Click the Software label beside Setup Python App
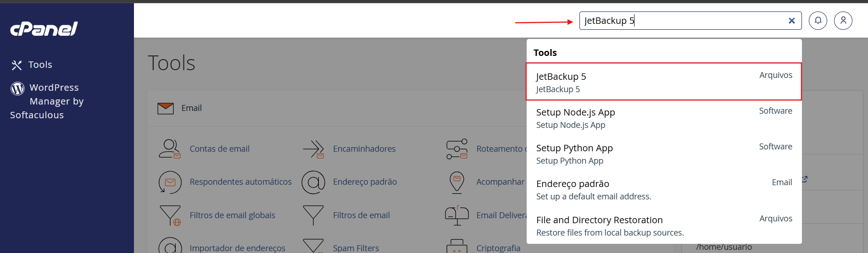The width and height of the screenshot is (868, 253). pos(776,147)
